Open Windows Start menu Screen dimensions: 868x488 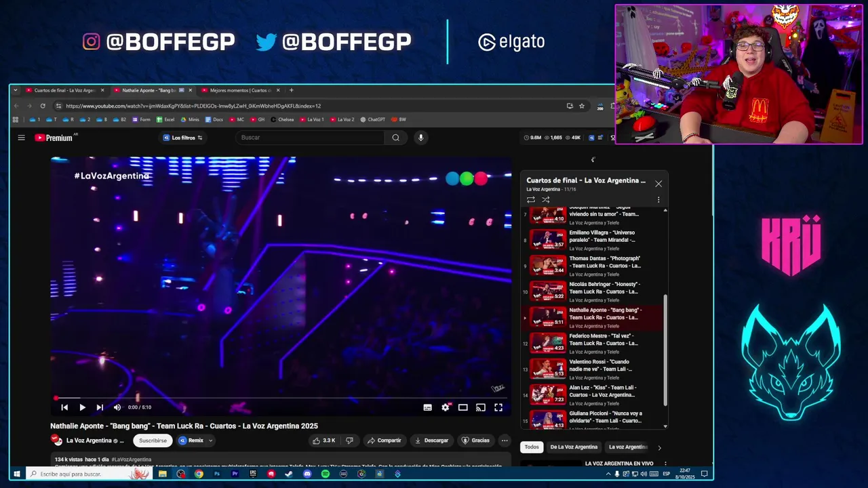17,474
